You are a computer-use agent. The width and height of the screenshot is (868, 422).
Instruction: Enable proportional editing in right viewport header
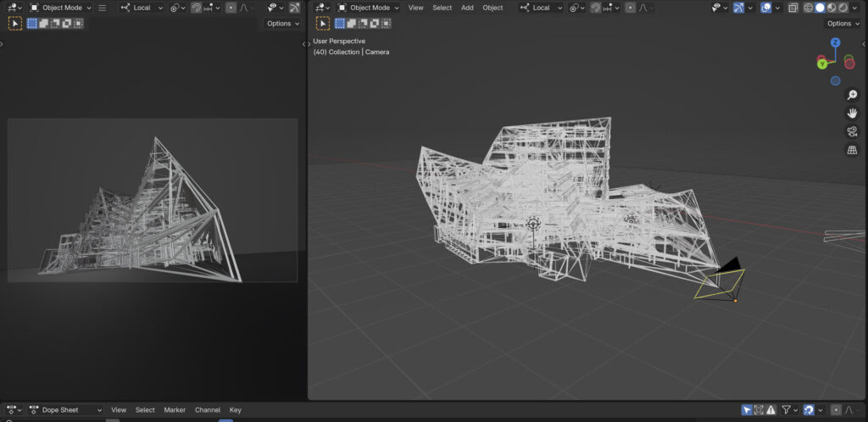pos(629,8)
